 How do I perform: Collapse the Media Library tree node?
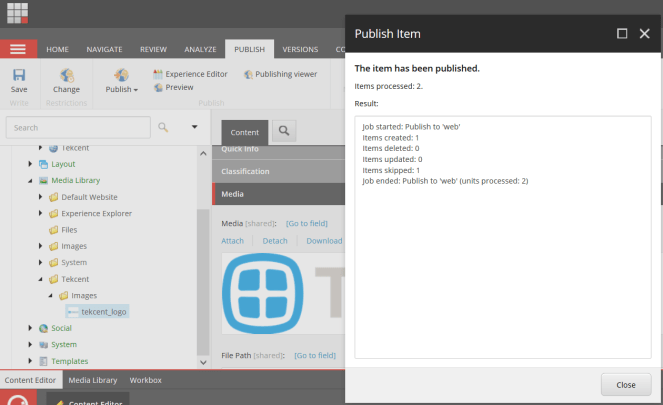[30, 181]
